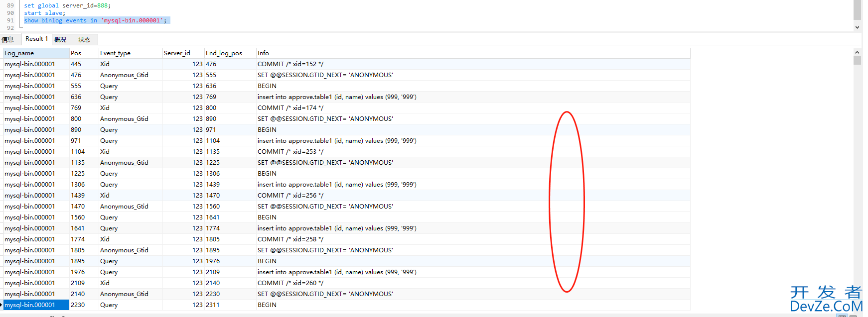This screenshot has height=317, width=868.
Task: Select the End_log_pos cell 636
Action: point(230,86)
